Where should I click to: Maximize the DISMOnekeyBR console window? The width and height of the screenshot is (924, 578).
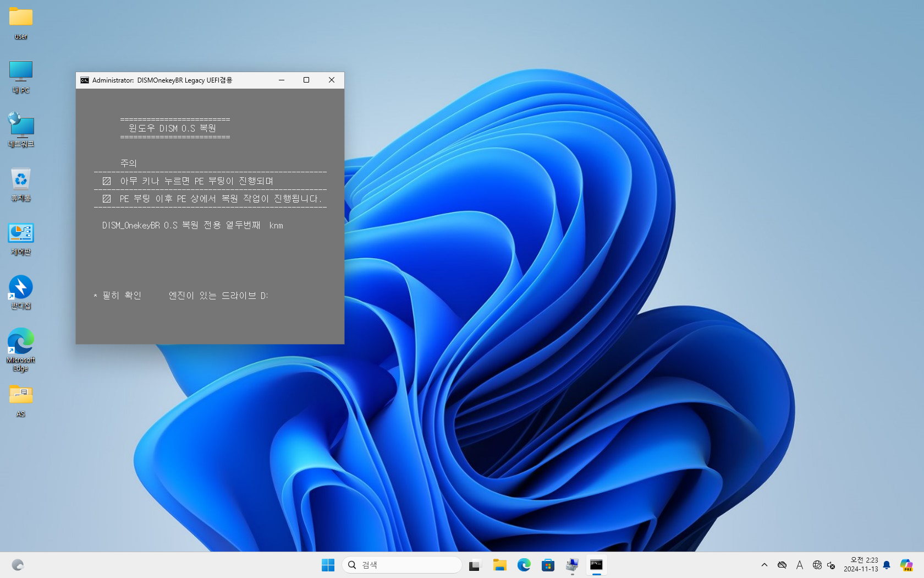[306, 80]
